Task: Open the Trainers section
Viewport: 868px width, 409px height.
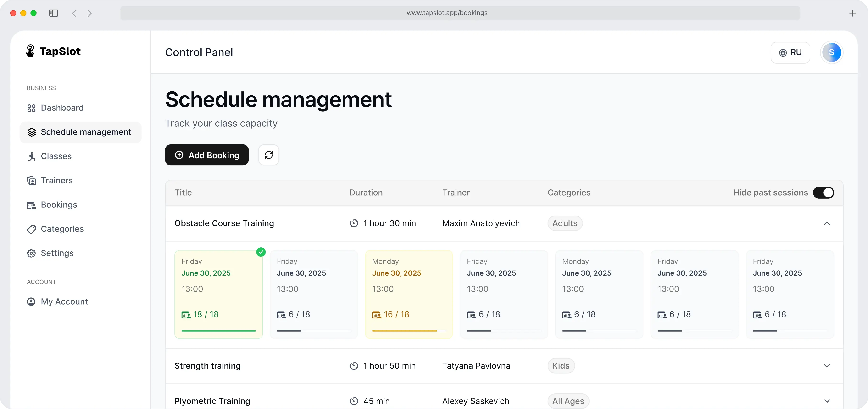Action: tap(81, 181)
